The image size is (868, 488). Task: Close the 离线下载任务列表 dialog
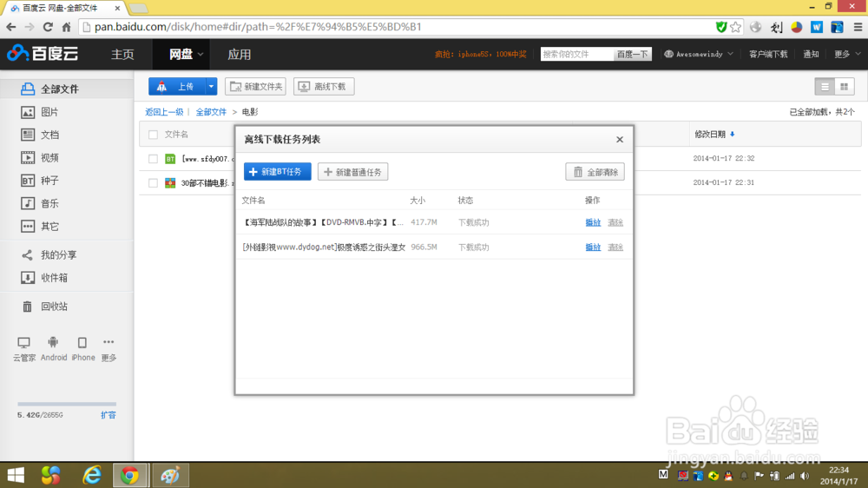click(x=620, y=140)
